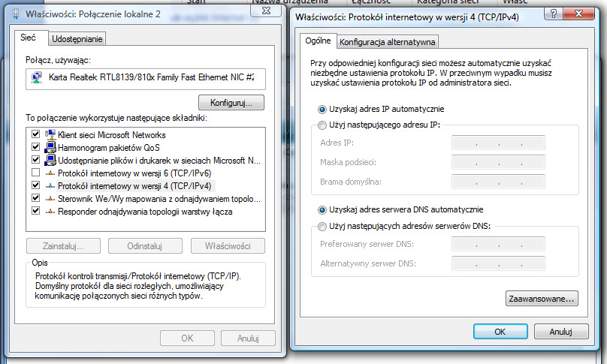Select Użyj następującego adresu IP radio button
The height and width of the screenshot is (364, 607).
(x=322, y=125)
